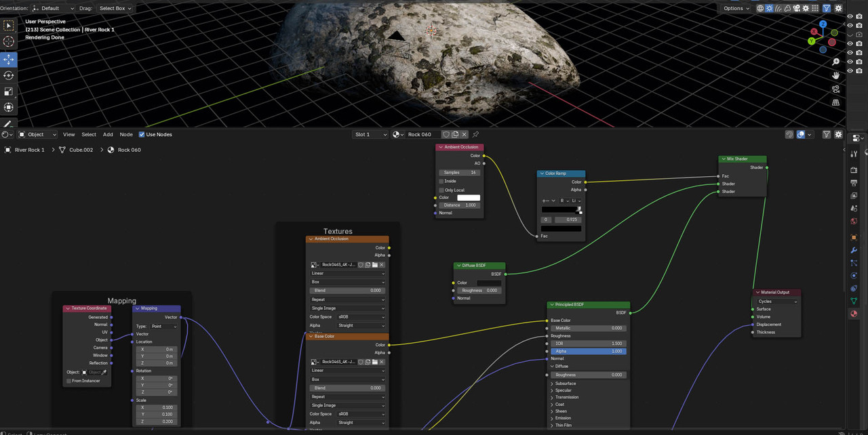Image resolution: width=868 pixels, height=435 pixels.
Task: Click the IOR 1.500 field
Action: click(x=587, y=344)
